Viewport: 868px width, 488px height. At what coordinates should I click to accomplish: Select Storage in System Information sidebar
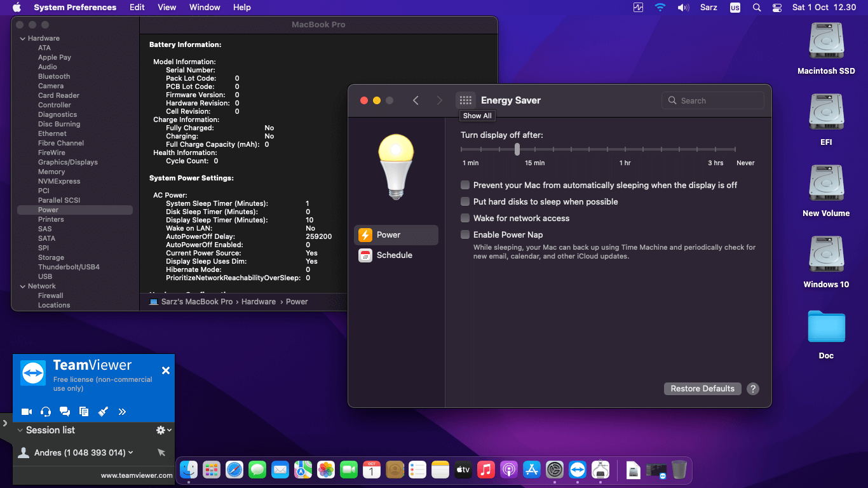tap(51, 257)
